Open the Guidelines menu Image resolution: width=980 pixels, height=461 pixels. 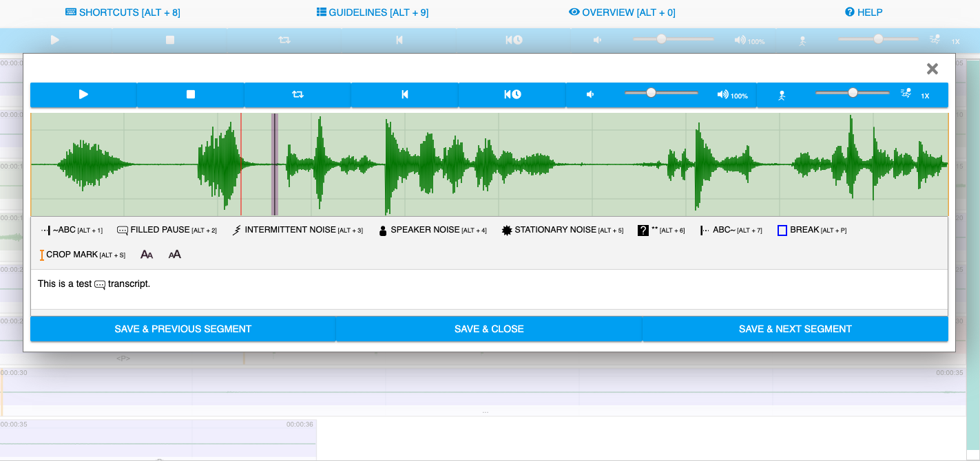pyautogui.click(x=373, y=12)
